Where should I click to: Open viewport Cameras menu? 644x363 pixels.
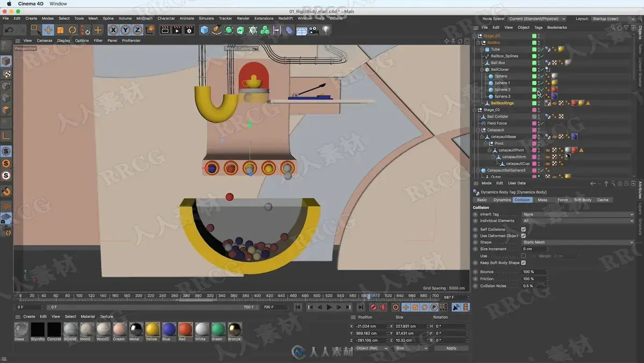click(x=45, y=40)
